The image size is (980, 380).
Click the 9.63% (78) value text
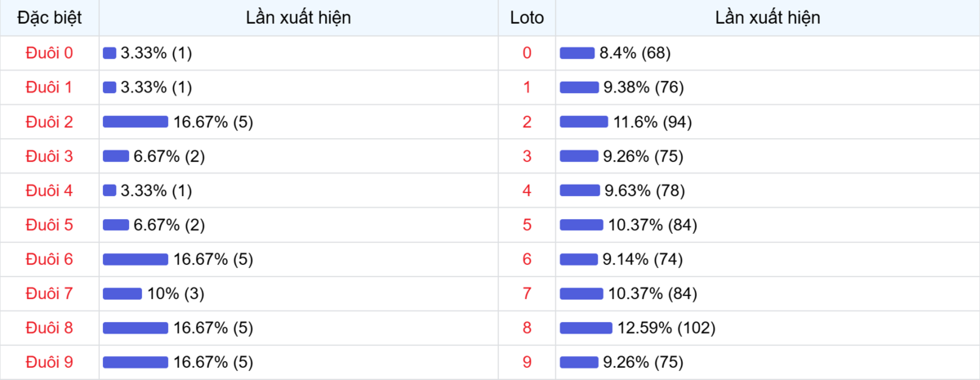[x=644, y=190]
